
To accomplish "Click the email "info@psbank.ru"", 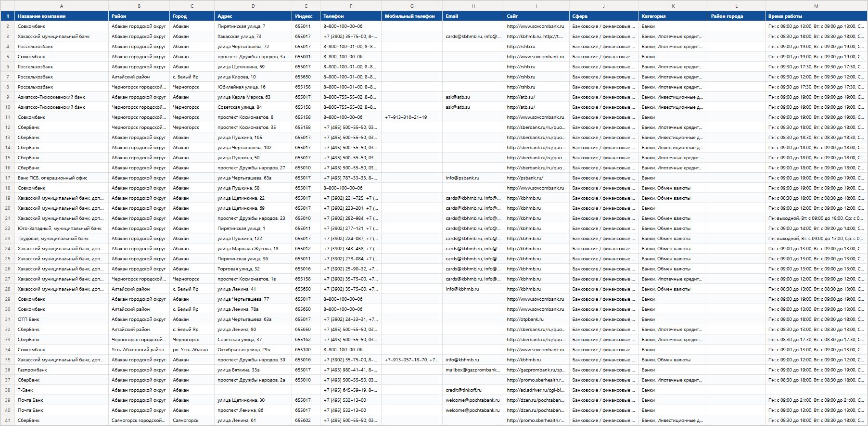I will point(473,178).
